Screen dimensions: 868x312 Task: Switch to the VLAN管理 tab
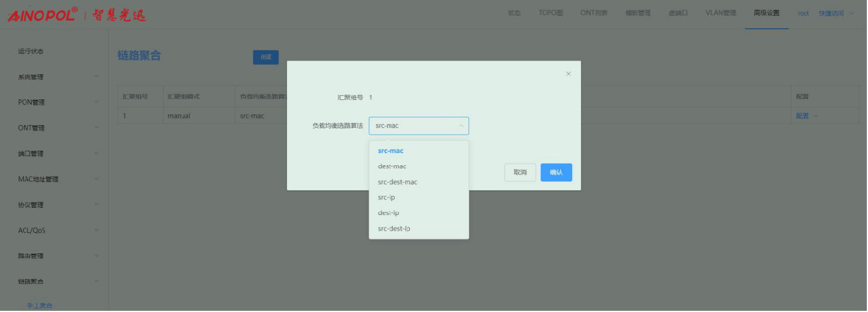coord(721,13)
